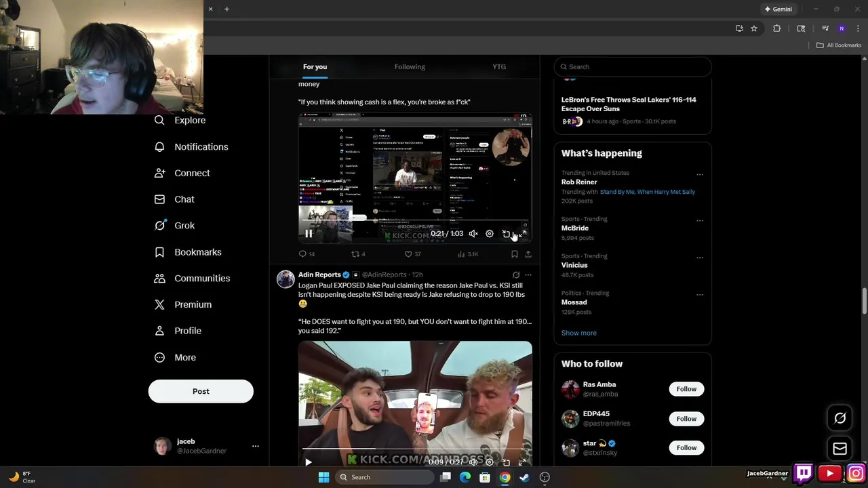
Task: Follow star @stxrinsky
Action: tap(686, 447)
